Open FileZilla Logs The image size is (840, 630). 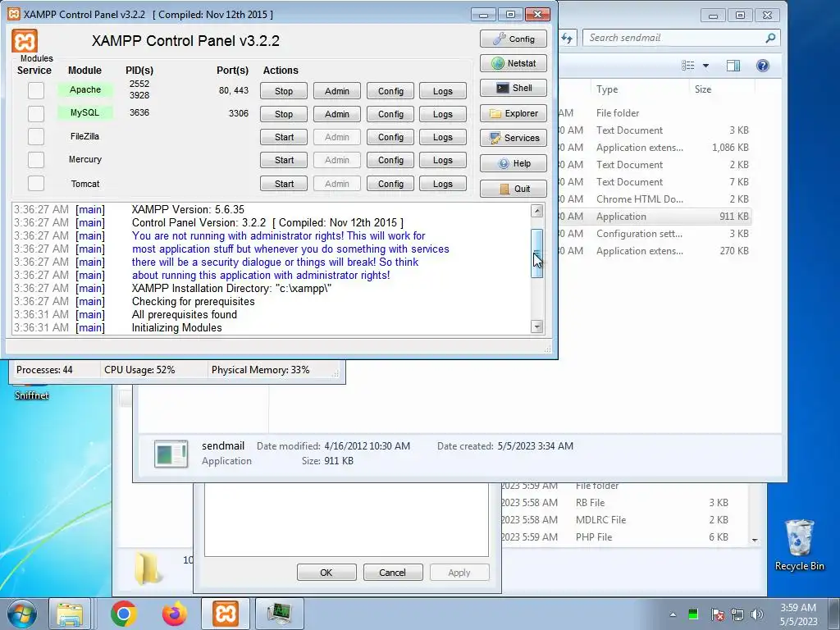coord(442,137)
